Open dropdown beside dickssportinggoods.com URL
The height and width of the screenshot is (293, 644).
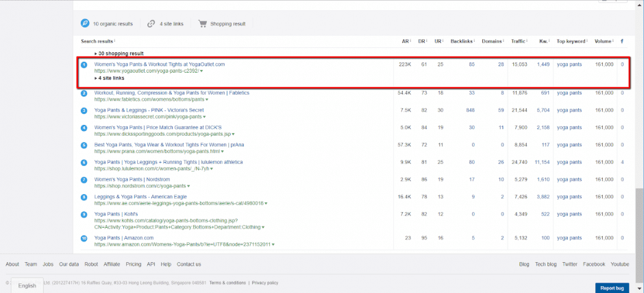point(234,134)
